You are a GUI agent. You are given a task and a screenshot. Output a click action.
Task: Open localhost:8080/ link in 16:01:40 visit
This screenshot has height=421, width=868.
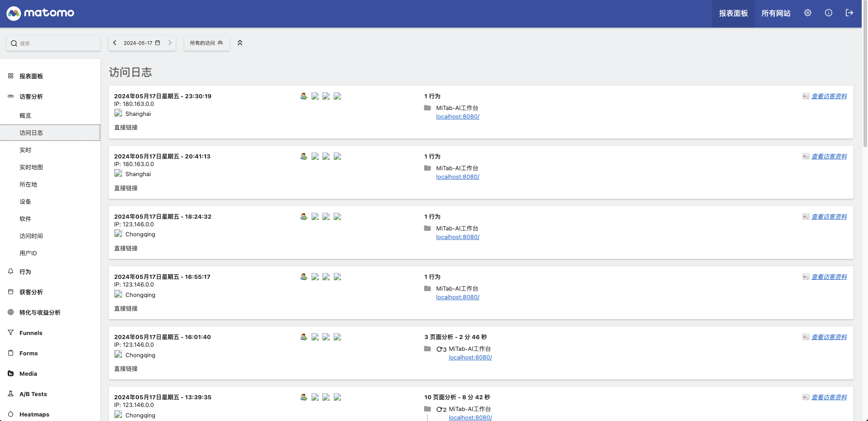click(470, 357)
